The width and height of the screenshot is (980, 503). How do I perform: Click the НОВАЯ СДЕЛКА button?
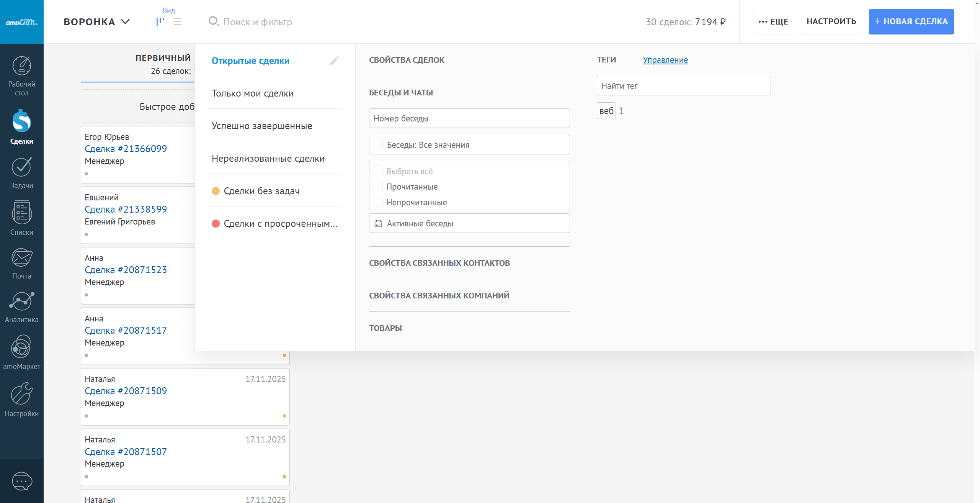click(911, 21)
